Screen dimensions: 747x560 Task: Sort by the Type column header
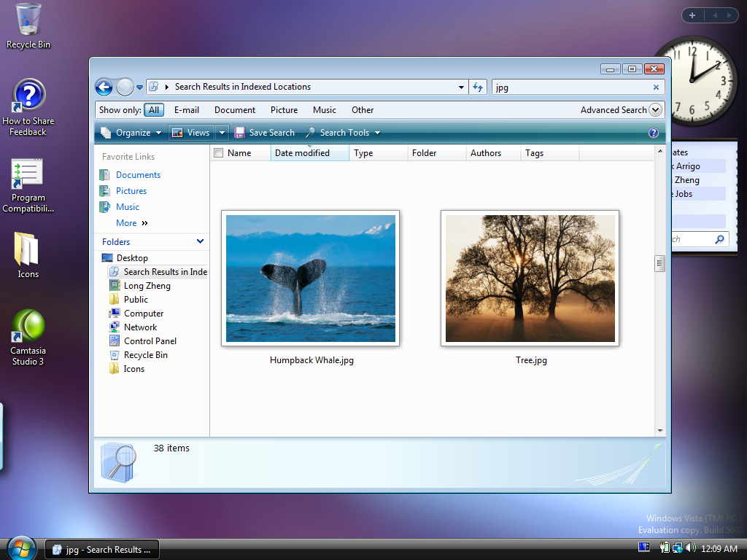[379, 153]
